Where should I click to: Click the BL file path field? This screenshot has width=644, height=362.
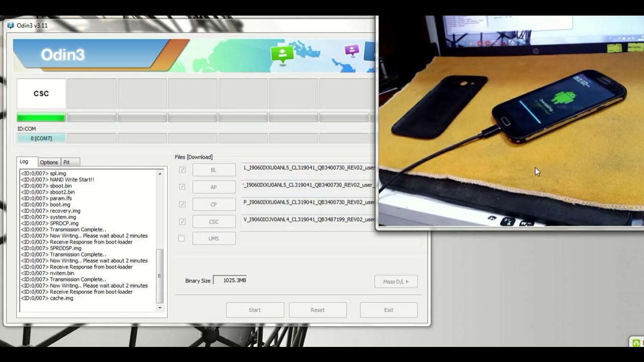click(x=308, y=167)
